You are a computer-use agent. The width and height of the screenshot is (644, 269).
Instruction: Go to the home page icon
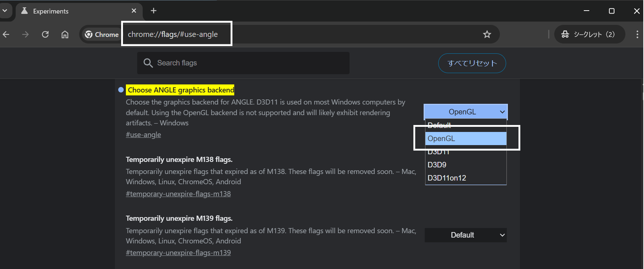65,34
